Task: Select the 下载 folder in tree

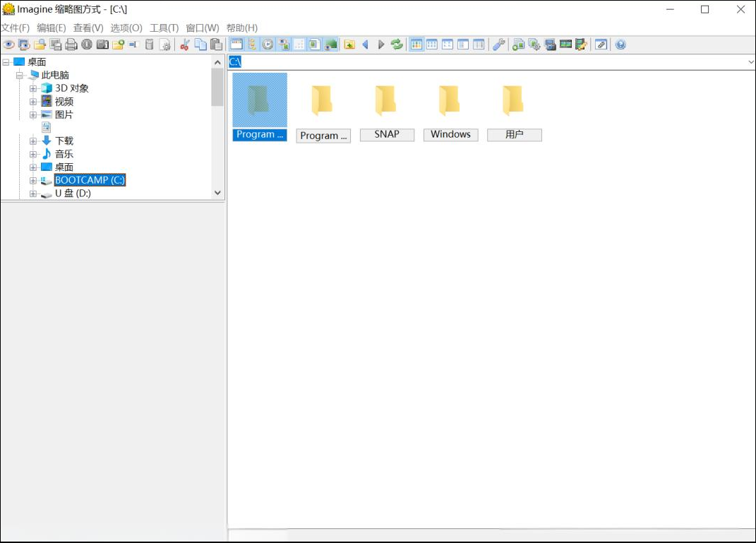Action: (x=64, y=141)
